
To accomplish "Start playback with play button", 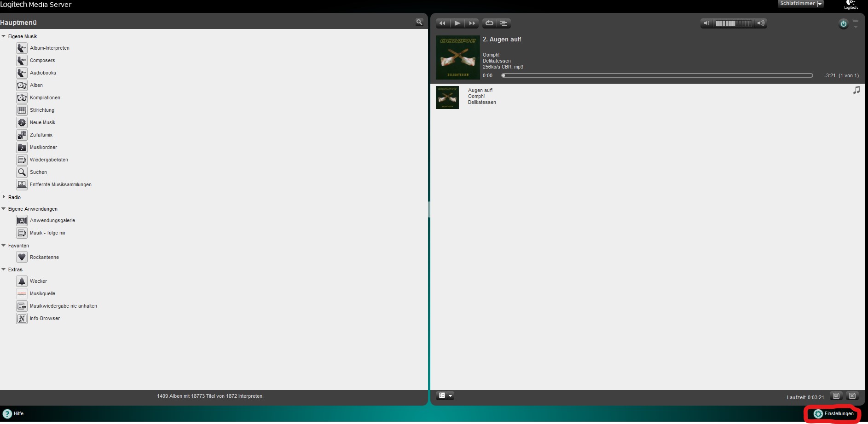I will [457, 23].
